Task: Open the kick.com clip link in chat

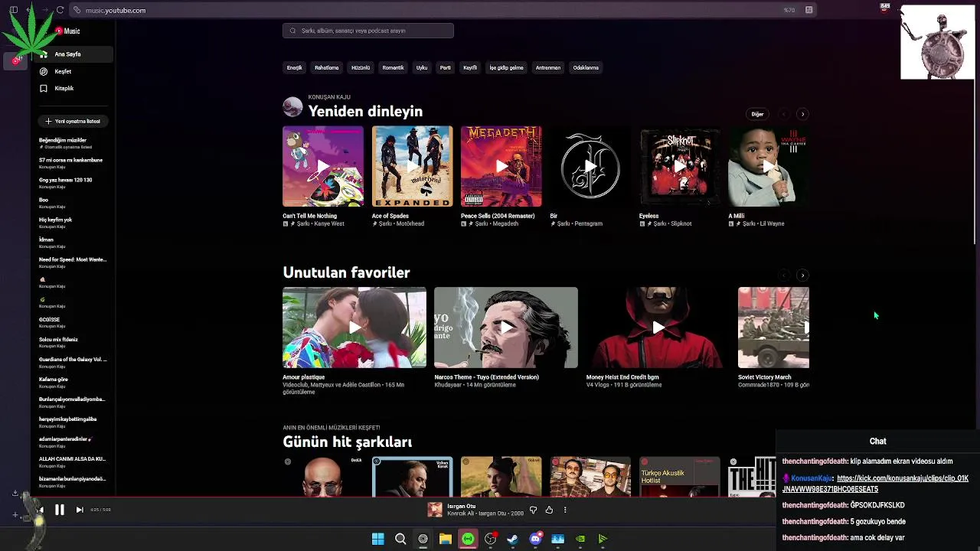Action: pos(875,484)
